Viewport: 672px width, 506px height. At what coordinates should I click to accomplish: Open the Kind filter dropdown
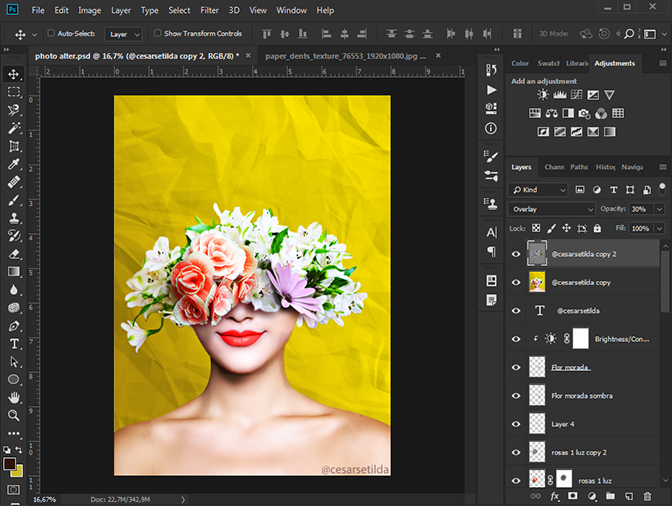(x=538, y=190)
